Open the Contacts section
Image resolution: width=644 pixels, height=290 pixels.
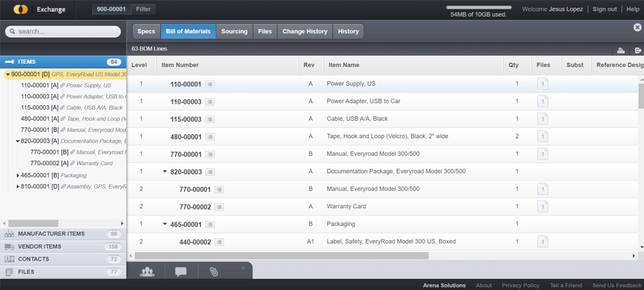pyautogui.click(x=63, y=259)
